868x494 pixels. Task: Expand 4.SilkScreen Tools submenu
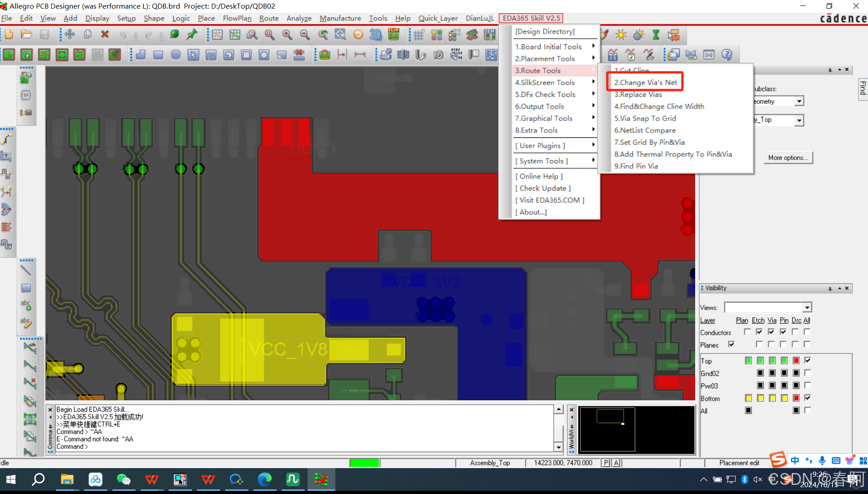click(555, 82)
